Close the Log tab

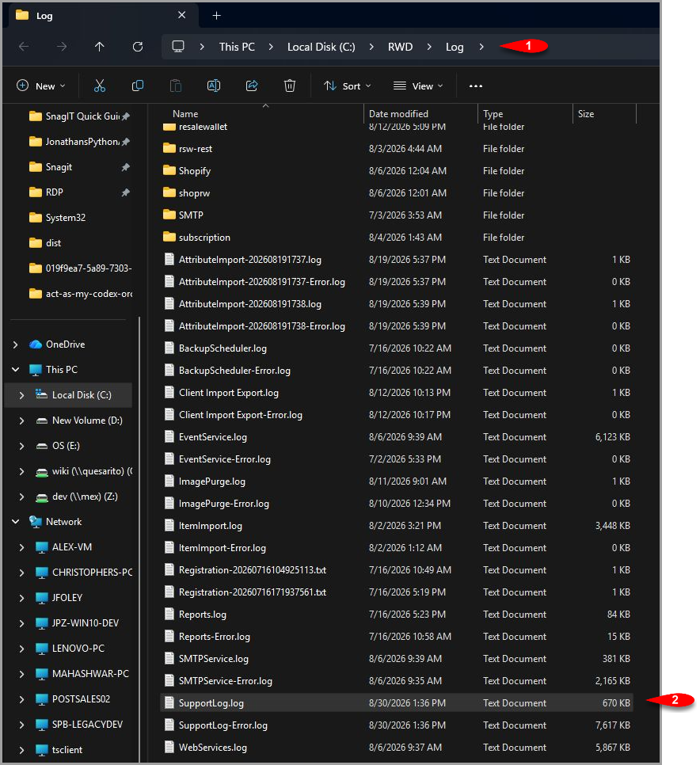point(181,15)
